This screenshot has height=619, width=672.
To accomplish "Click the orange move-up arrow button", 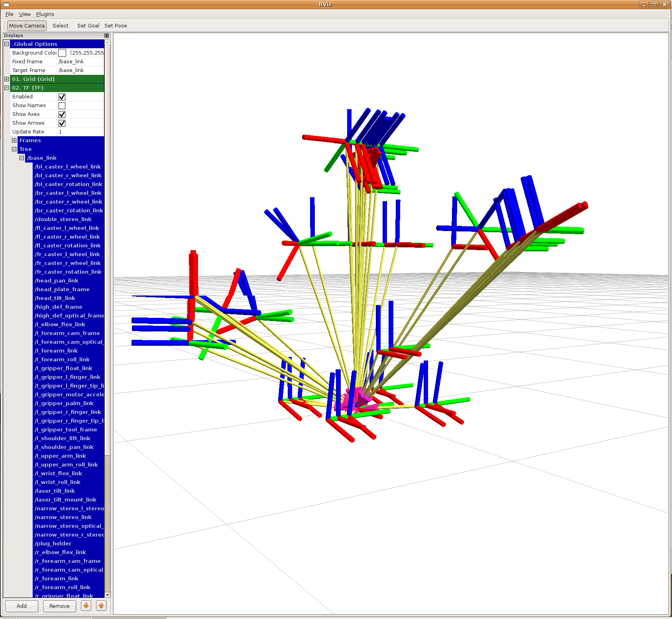I will (x=101, y=605).
